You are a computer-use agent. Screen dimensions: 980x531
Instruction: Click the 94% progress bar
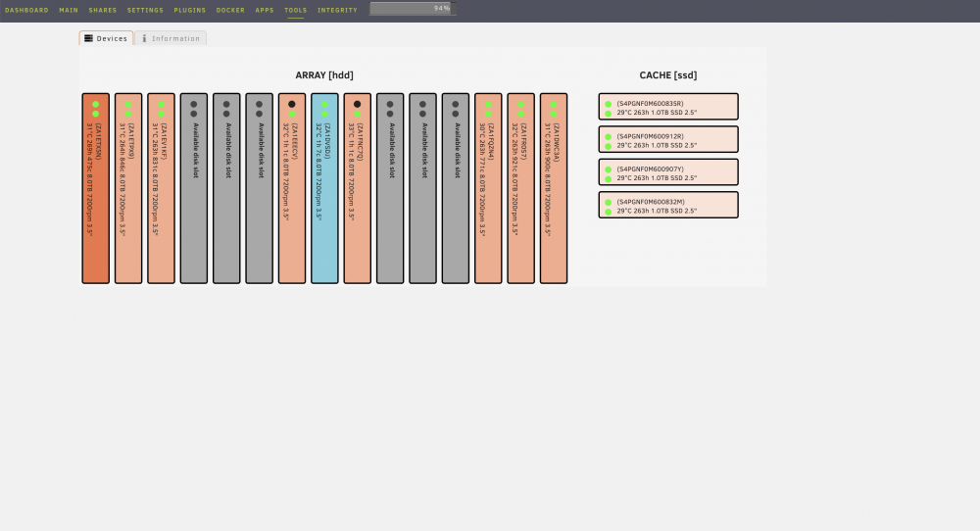[x=413, y=8]
